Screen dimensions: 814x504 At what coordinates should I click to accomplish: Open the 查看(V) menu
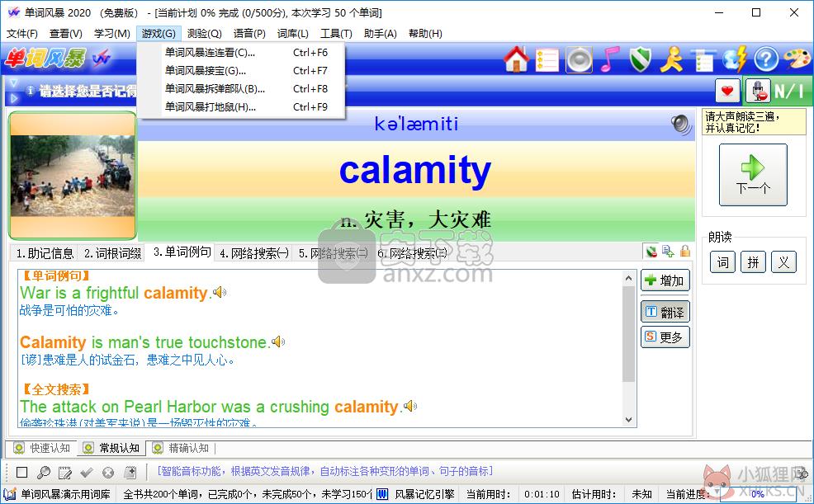[x=66, y=34]
